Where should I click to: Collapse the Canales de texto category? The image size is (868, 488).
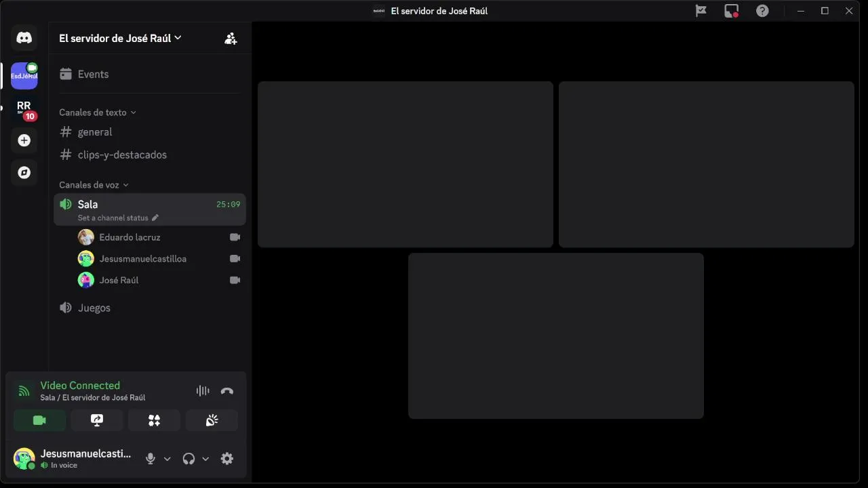(x=97, y=113)
